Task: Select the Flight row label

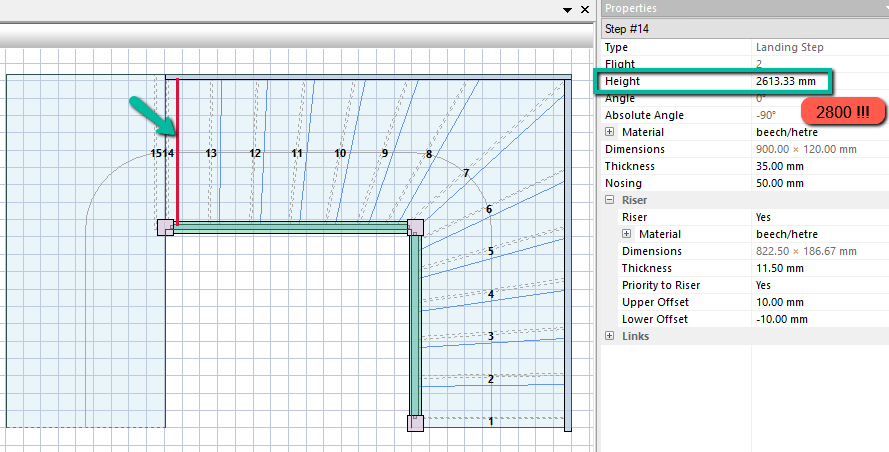Action: pyautogui.click(x=620, y=64)
